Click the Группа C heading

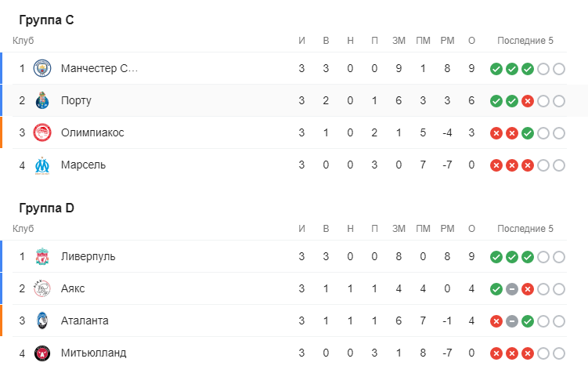point(46,20)
